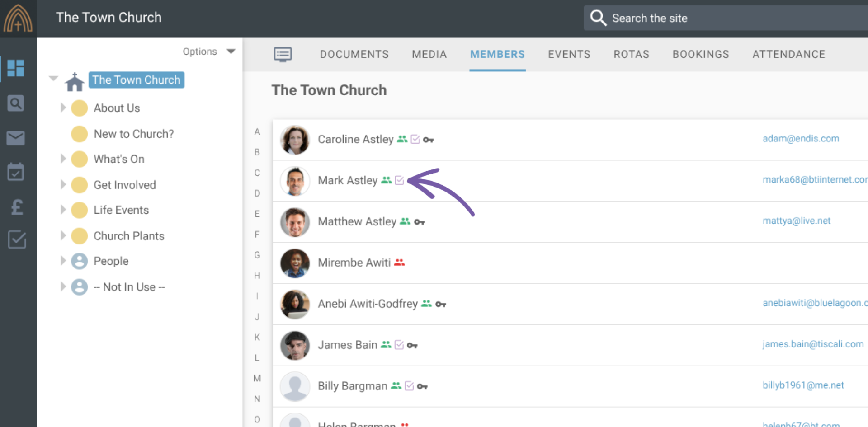Open Anebi Awiti-Godfrey's member name

[x=367, y=304]
